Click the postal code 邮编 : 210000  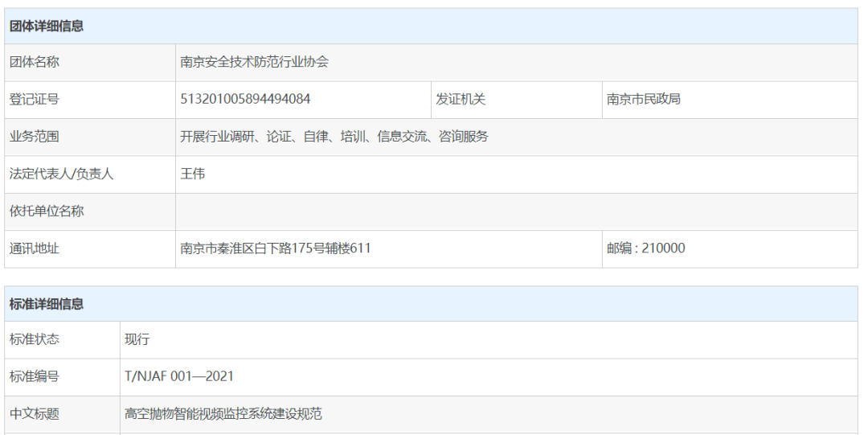tap(646, 248)
